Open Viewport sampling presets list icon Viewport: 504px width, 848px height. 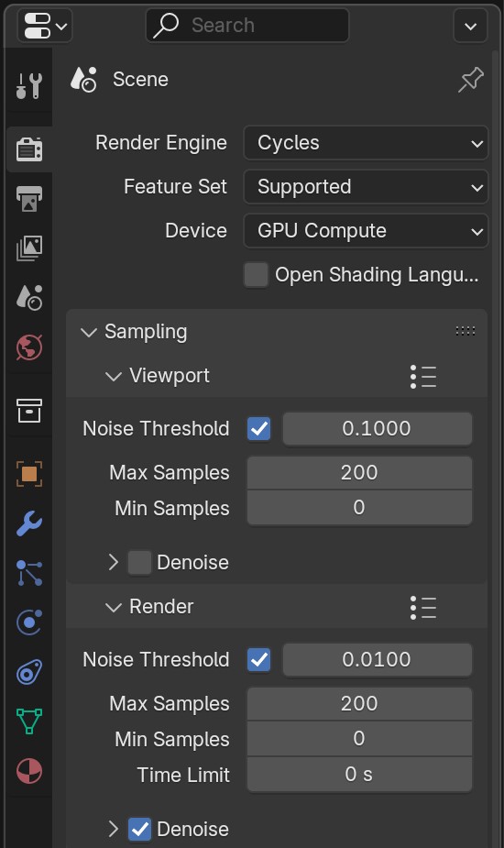click(422, 377)
